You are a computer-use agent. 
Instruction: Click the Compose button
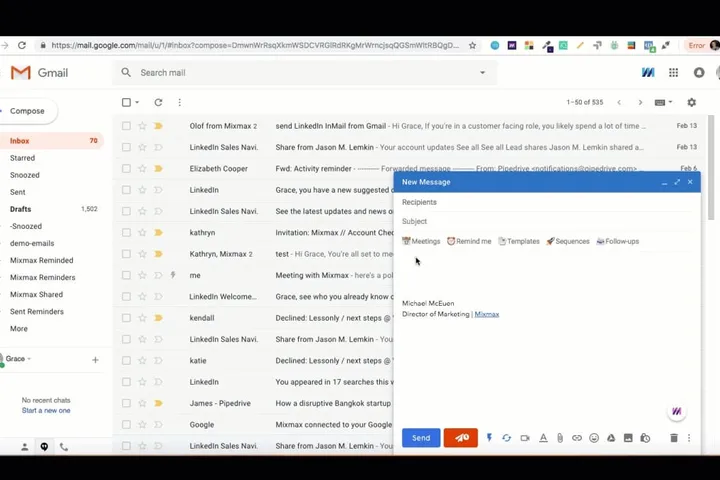click(x=28, y=111)
